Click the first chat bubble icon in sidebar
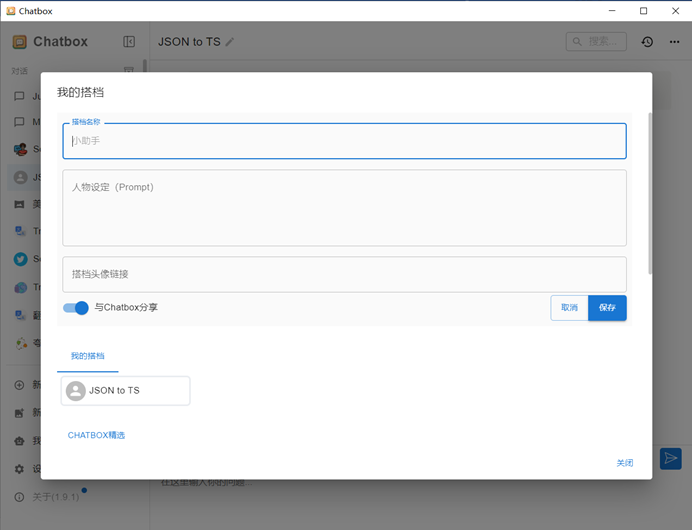Viewport: 692px width, 530px height. coord(19,96)
